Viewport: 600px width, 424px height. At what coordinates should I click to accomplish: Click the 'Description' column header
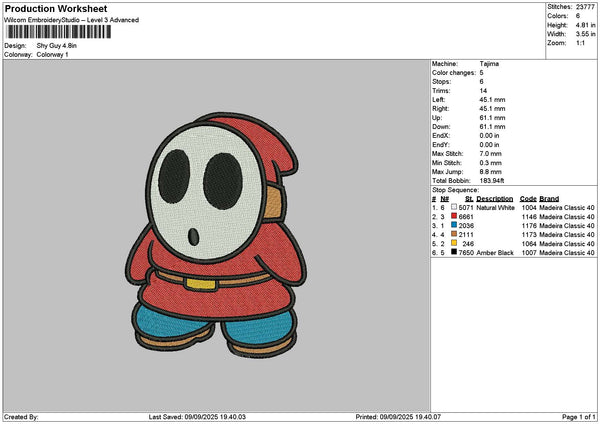point(495,199)
